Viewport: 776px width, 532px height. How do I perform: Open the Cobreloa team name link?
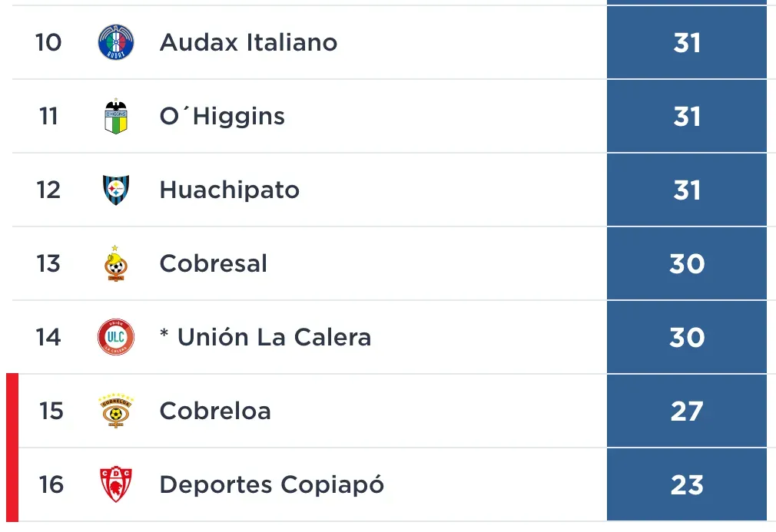point(214,411)
